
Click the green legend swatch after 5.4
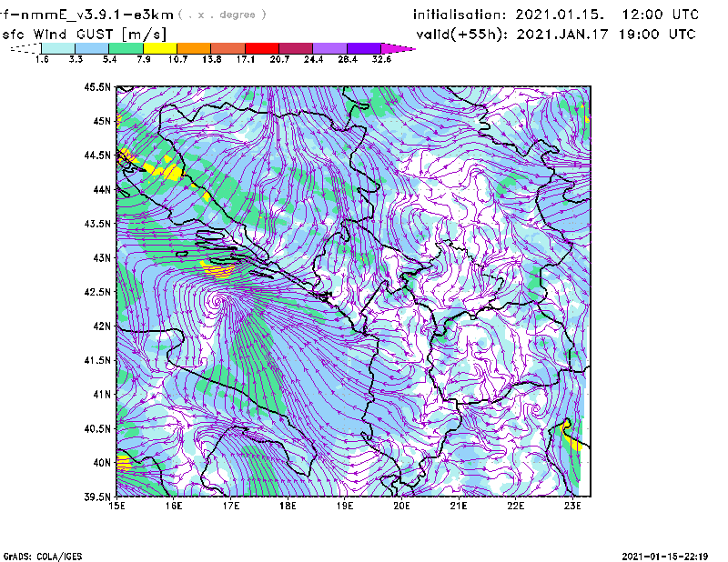[126, 48]
